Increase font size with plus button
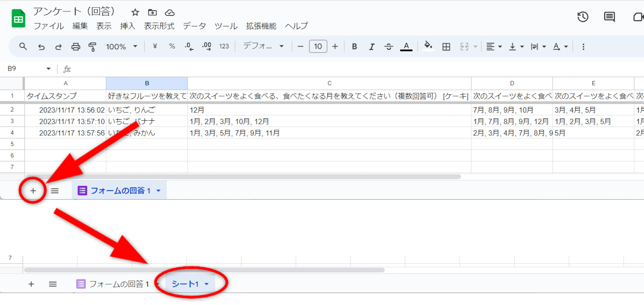Screen dimensions: 644x305 pyautogui.click(x=335, y=47)
